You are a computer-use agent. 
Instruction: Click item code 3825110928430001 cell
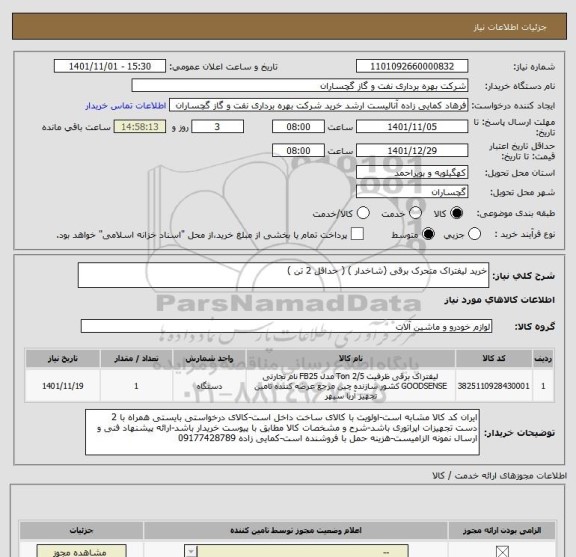(494, 386)
